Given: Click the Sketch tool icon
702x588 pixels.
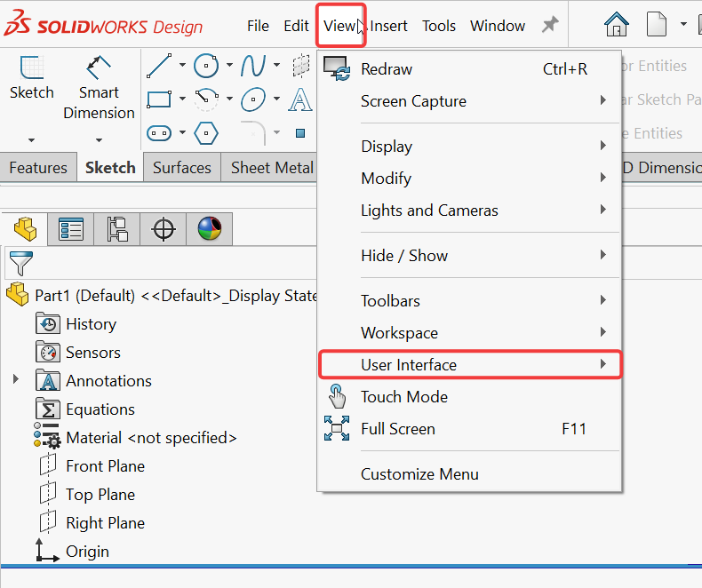Looking at the screenshot, I should coord(31,68).
